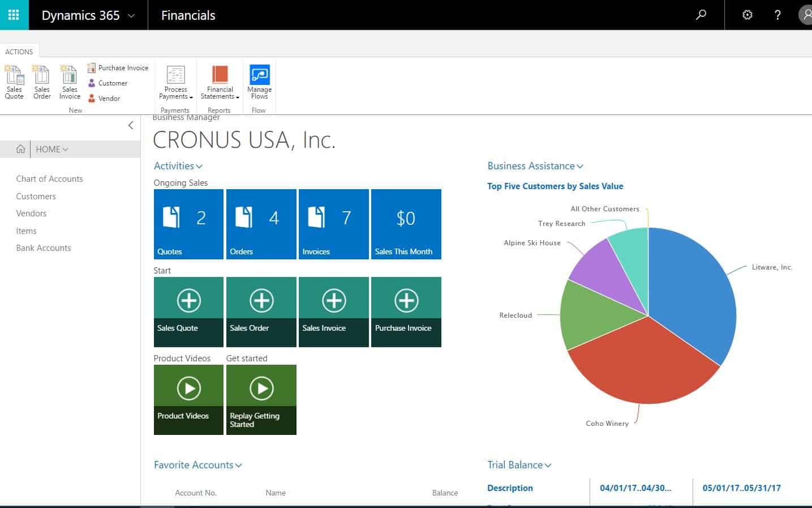Screen dimensions: 812x508
Task: Open the Quotes tile showing 2
Action: pyautogui.click(x=188, y=224)
